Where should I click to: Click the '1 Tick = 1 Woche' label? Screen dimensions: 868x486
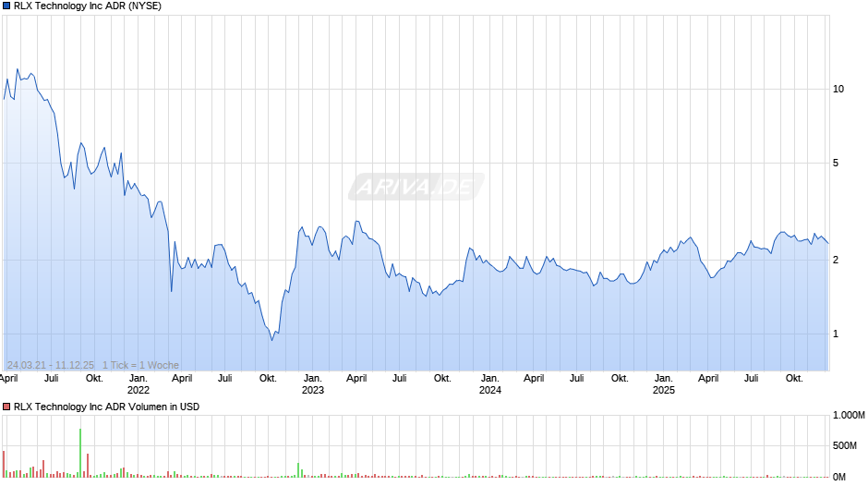[x=140, y=365]
